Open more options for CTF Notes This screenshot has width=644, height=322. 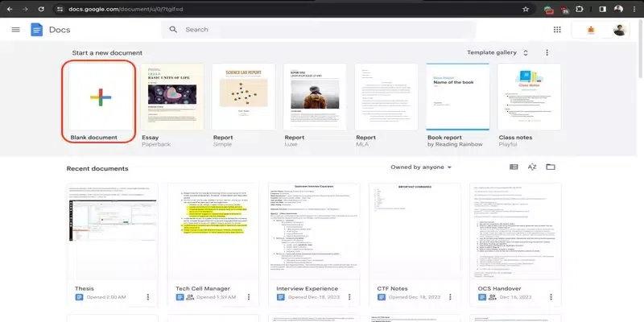click(450, 297)
